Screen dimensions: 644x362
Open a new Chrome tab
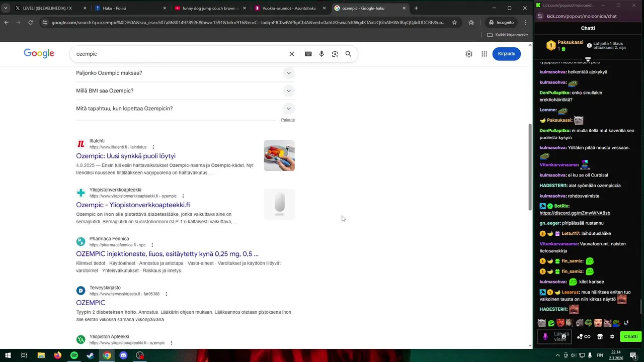[416, 8]
